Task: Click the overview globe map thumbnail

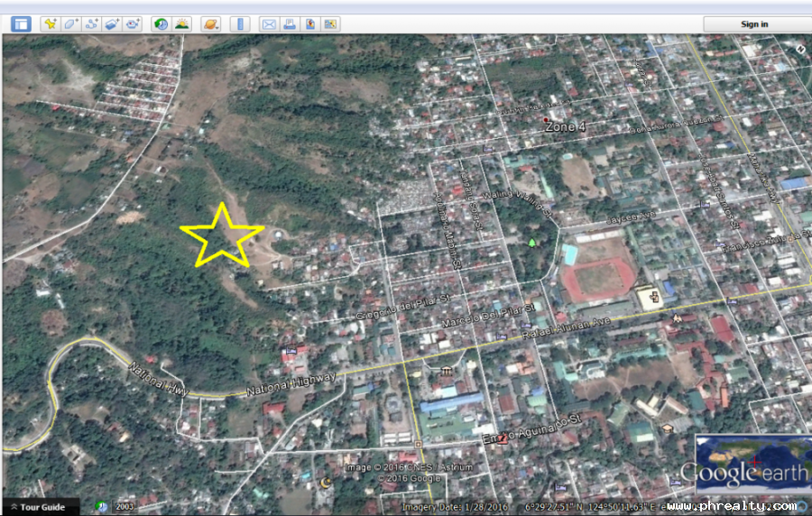Action: pos(753,464)
